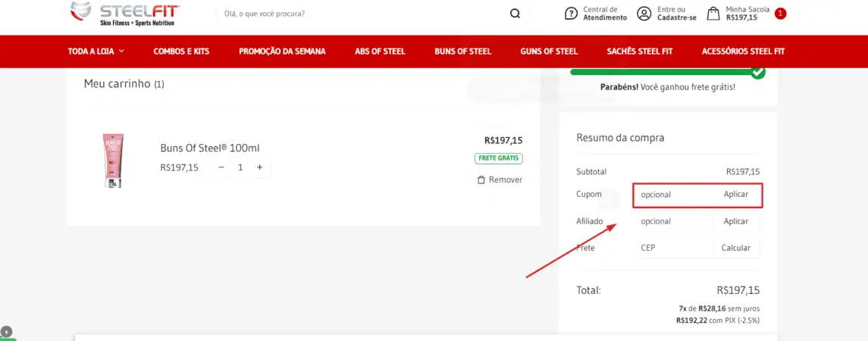Expand the Toda a Loja menu

(x=96, y=52)
